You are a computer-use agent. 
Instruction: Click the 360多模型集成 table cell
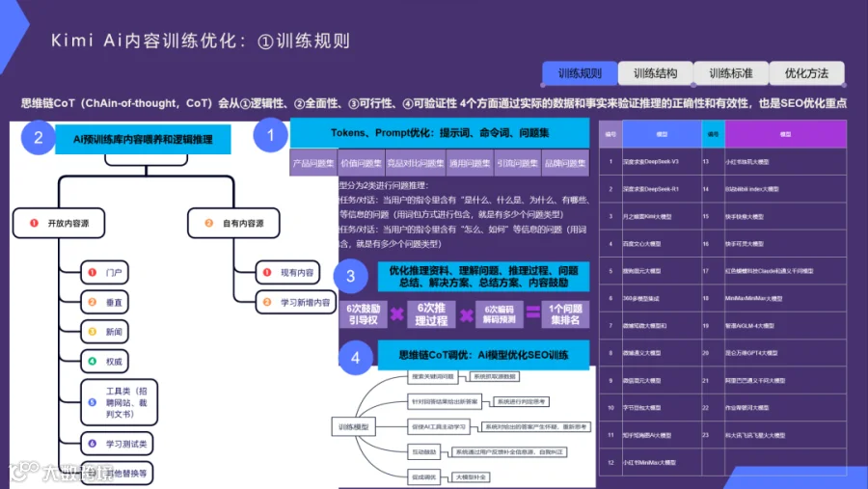point(662,298)
